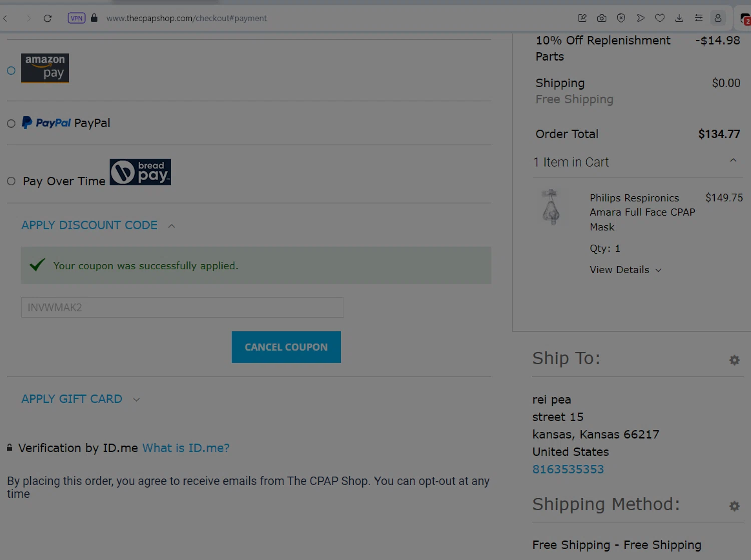The image size is (751, 560).
Task: Click the browser back arrow
Action: coord(6,18)
